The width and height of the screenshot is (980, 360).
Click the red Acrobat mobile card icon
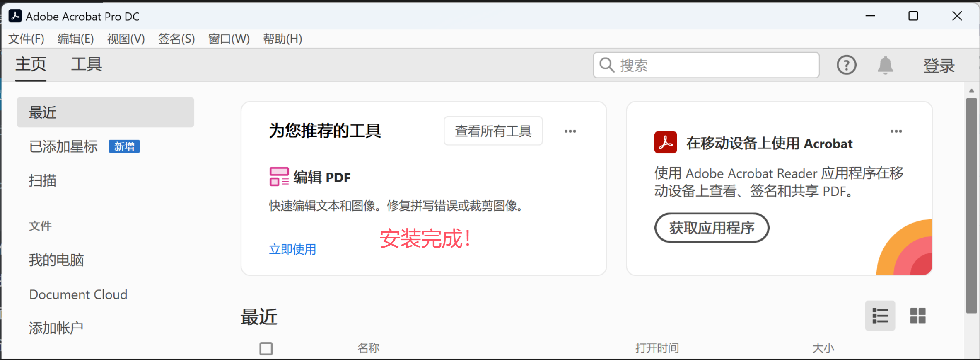click(666, 142)
